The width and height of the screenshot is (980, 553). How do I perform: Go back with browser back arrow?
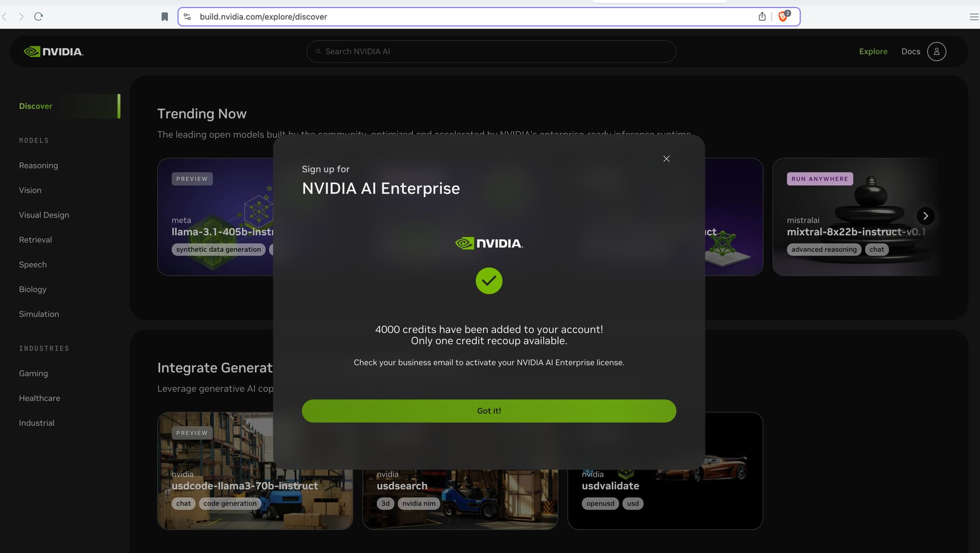5,17
